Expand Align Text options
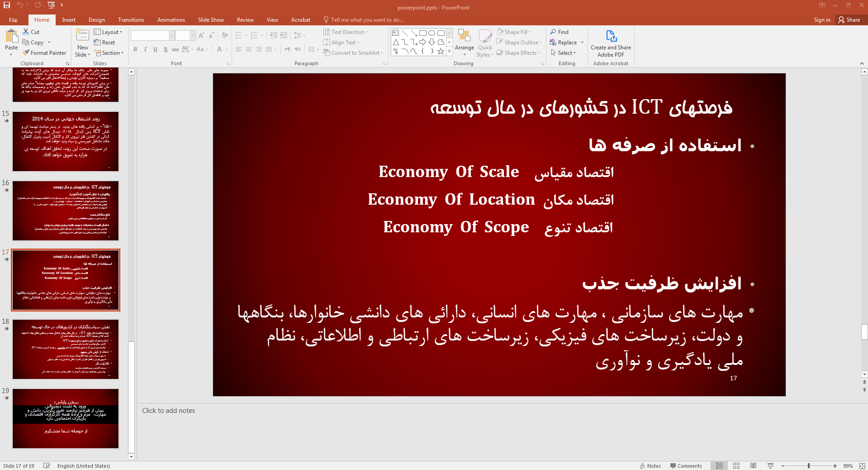 pos(341,43)
